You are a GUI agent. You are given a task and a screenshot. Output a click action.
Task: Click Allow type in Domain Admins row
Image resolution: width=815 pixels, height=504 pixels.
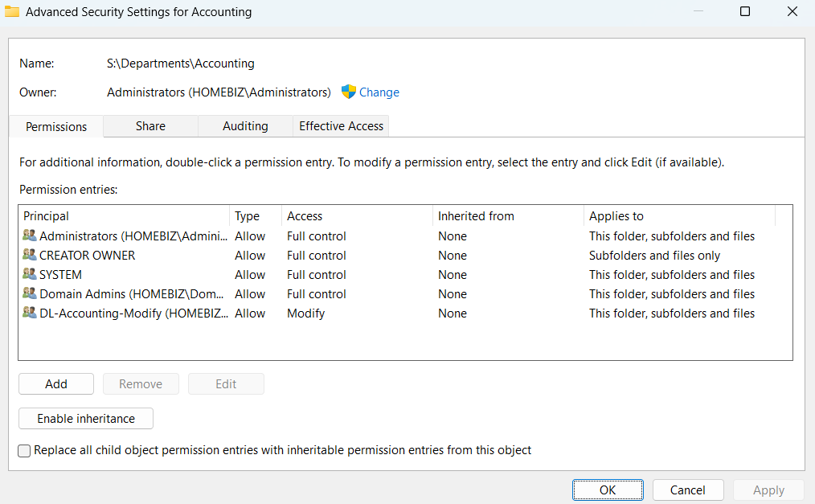click(x=250, y=293)
